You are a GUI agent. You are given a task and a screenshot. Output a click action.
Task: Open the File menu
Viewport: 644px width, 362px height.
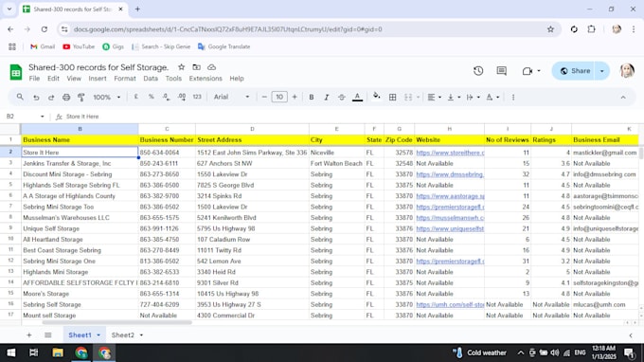click(34, 79)
